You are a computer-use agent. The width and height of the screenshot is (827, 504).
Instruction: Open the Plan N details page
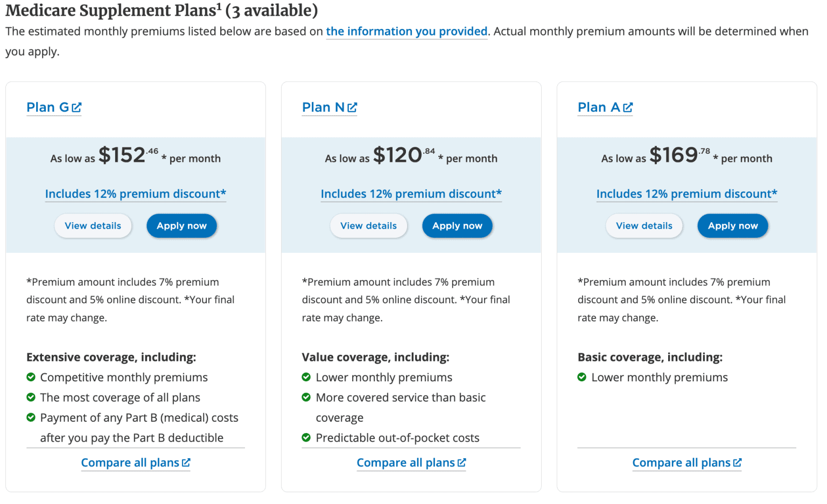pyautogui.click(x=323, y=107)
